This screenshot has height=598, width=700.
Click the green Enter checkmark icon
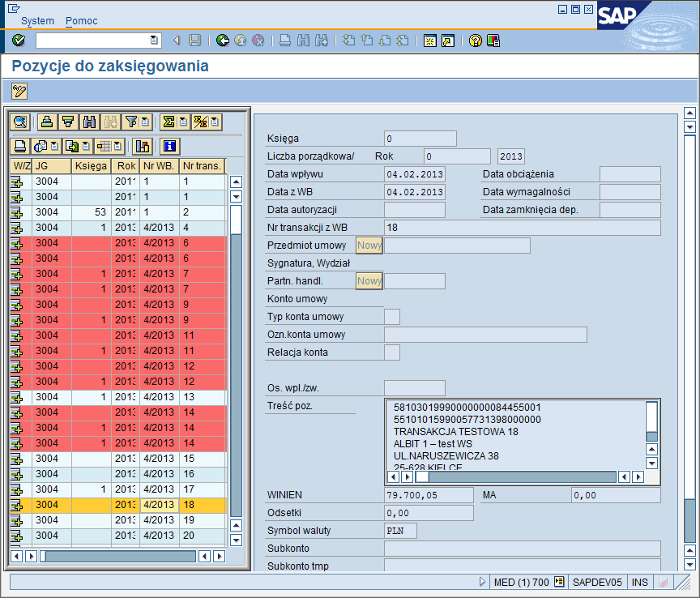[x=19, y=41]
